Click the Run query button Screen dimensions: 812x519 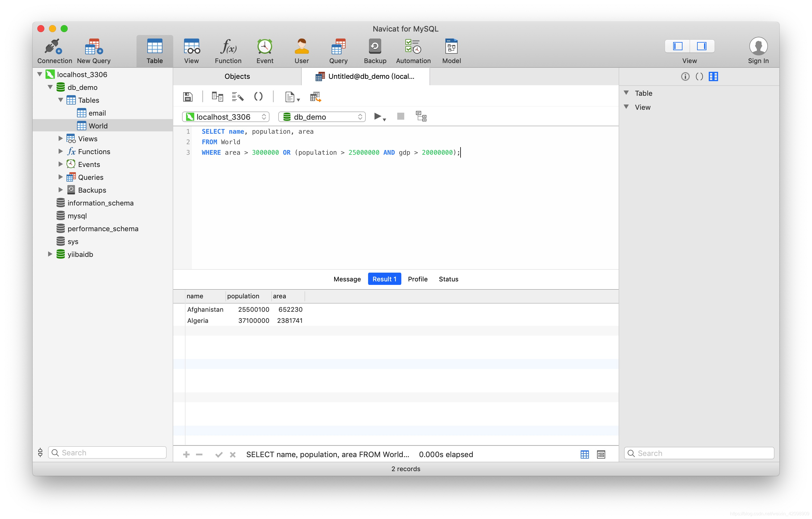(x=377, y=116)
